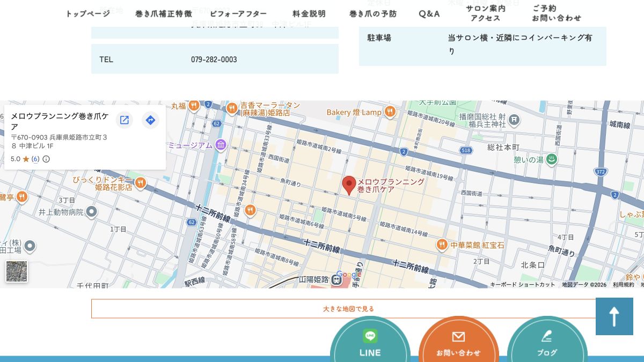Go to ビフォーアフター page
This screenshot has height=362, width=644.
[238, 14]
